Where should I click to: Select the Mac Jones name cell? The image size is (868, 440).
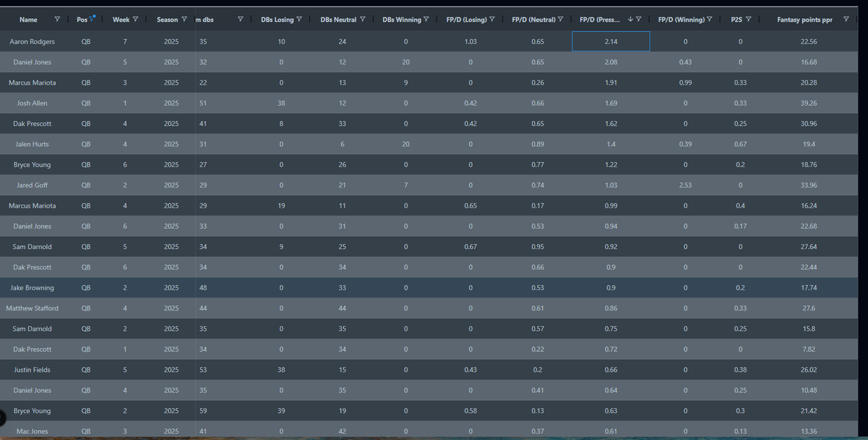click(x=32, y=431)
